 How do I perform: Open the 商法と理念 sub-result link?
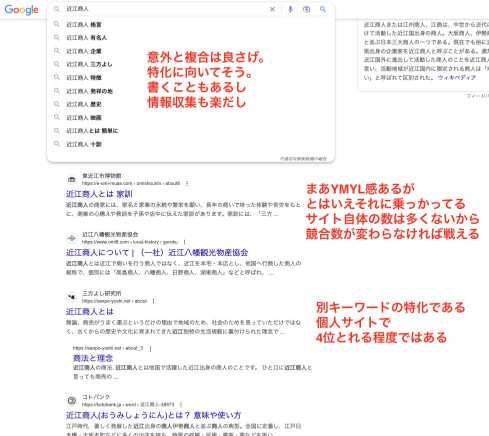click(x=93, y=358)
